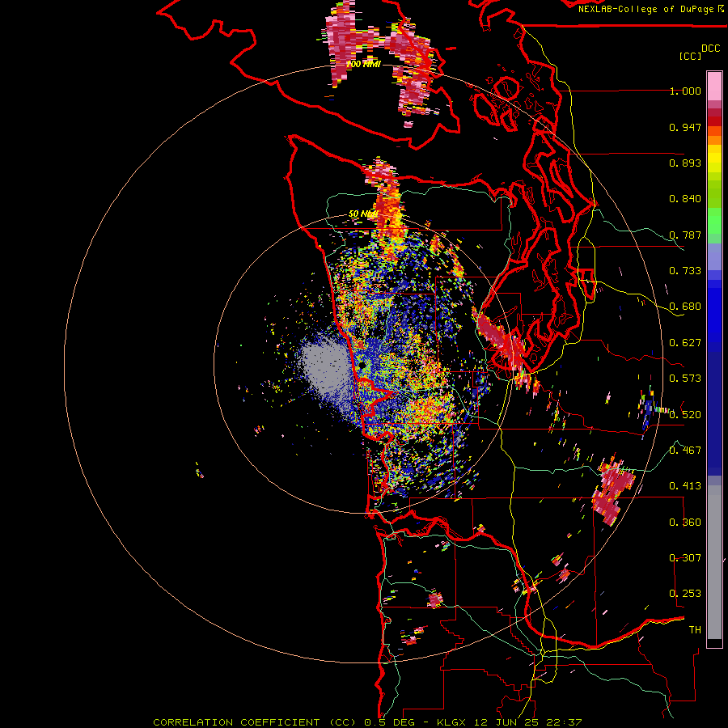Viewport: 728px width, 728px height.
Task: Select the 0.360 scale value
Action: pos(685,522)
